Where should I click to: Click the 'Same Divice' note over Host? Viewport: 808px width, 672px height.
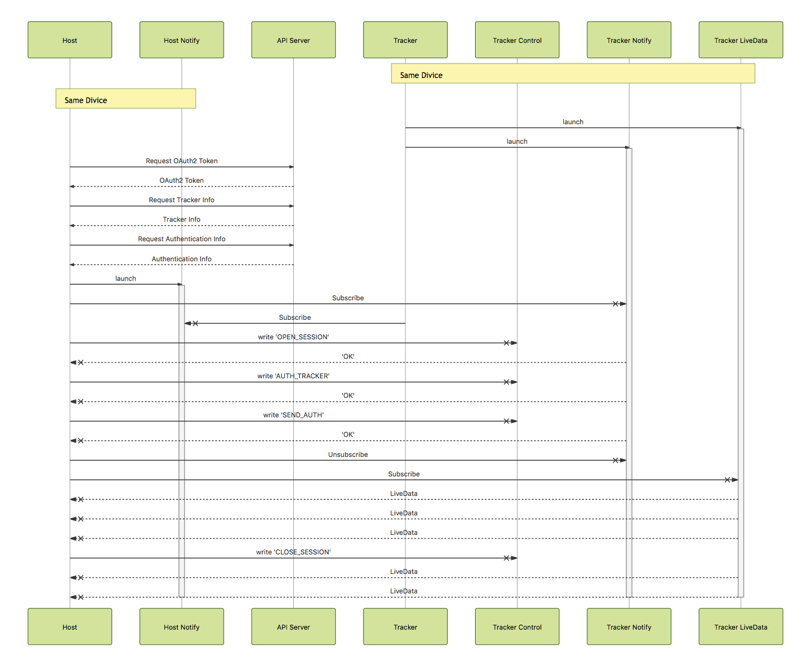[x=126, y=99]
